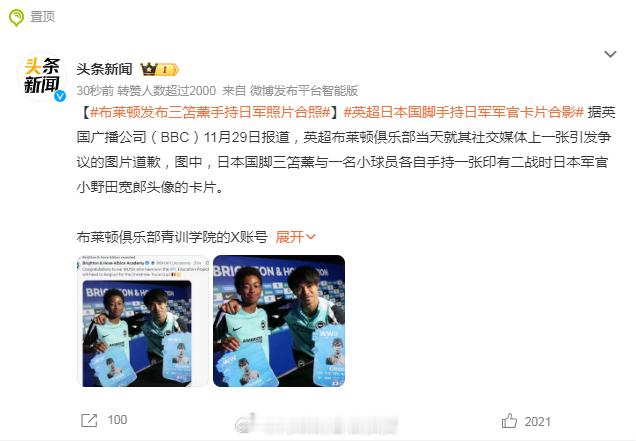
Task: Like the post with thumbs-up icon
Action: [509, 421]
